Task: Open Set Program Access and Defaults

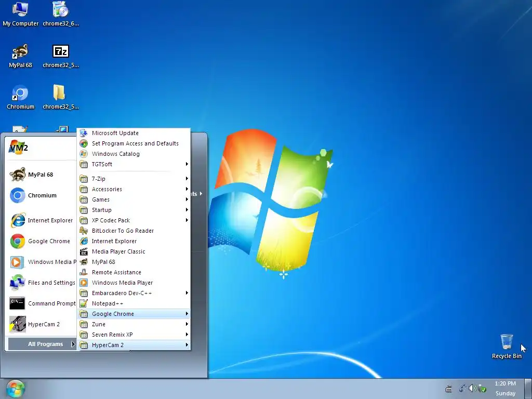Action: pos(134,143)
